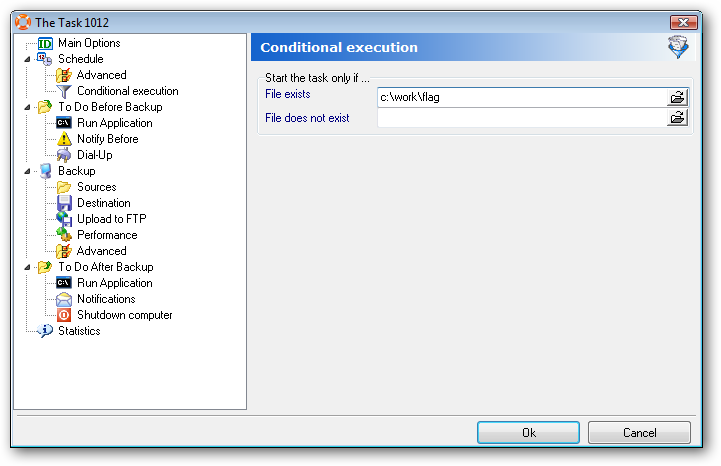Open the Sources tree item
Image resolution: width=721 pixels, height=466 pixels.
(x=96, y=187)
